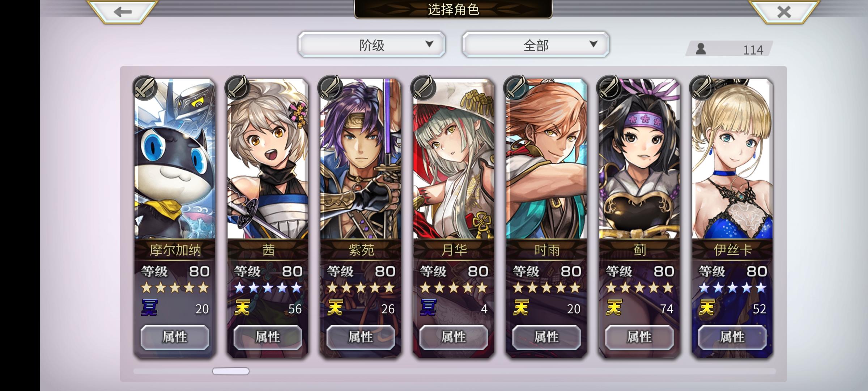The width and height of the screenshot is (868, 391).
Task: Select the 时雨 character portrait
Action: [546, 159]
